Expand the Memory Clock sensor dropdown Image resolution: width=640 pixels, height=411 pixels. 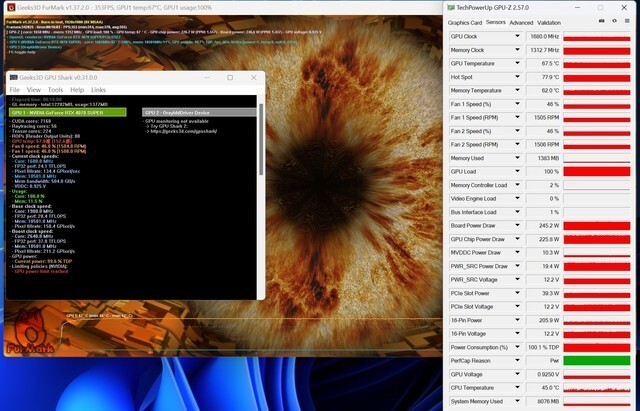[x=517, y=50]
